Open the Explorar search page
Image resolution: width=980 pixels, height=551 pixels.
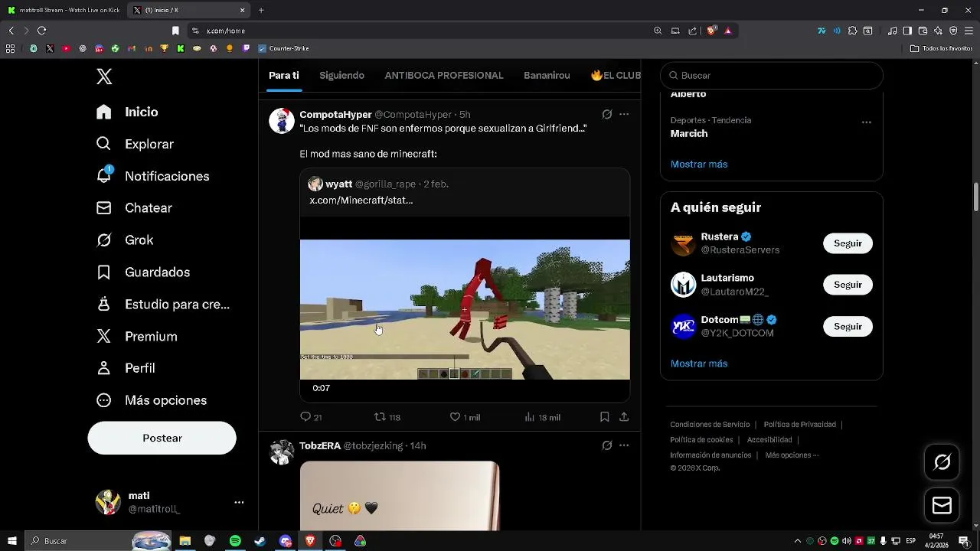pyautogui.click(x=135, y=144)
